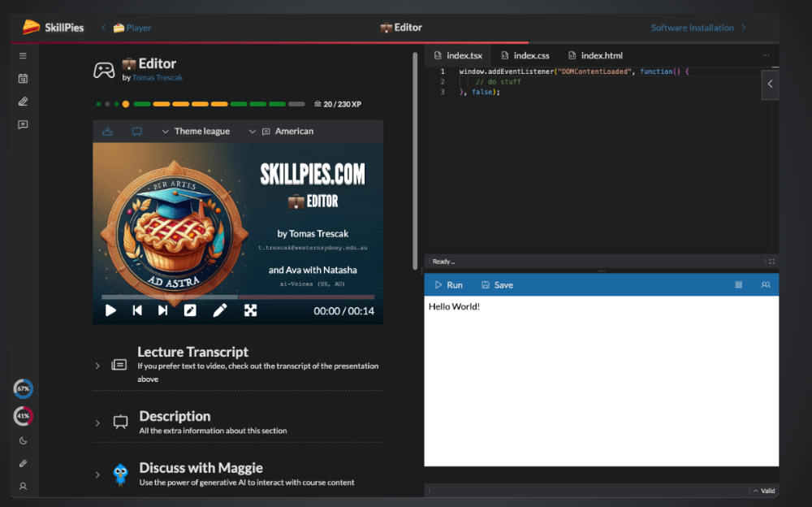The image size is (812, 507).
Task: Click the grid layout icon in Run toolbar
Action: (x=739, y=285)
